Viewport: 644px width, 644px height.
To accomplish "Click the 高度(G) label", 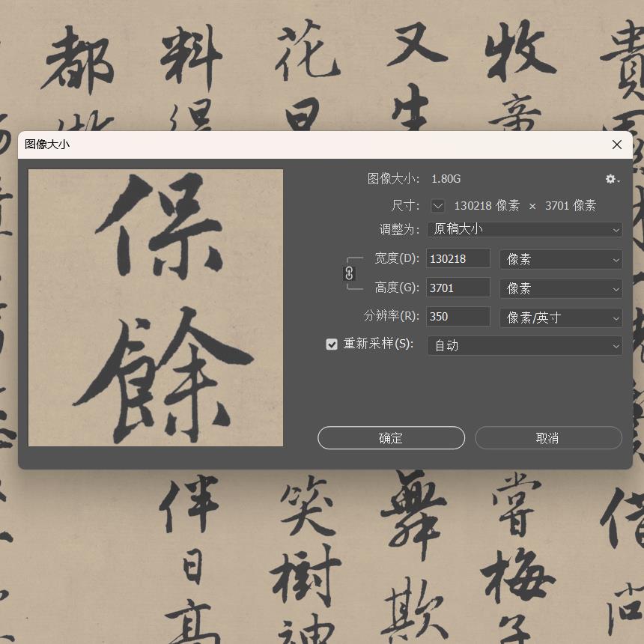I will (x=397, y=288).
